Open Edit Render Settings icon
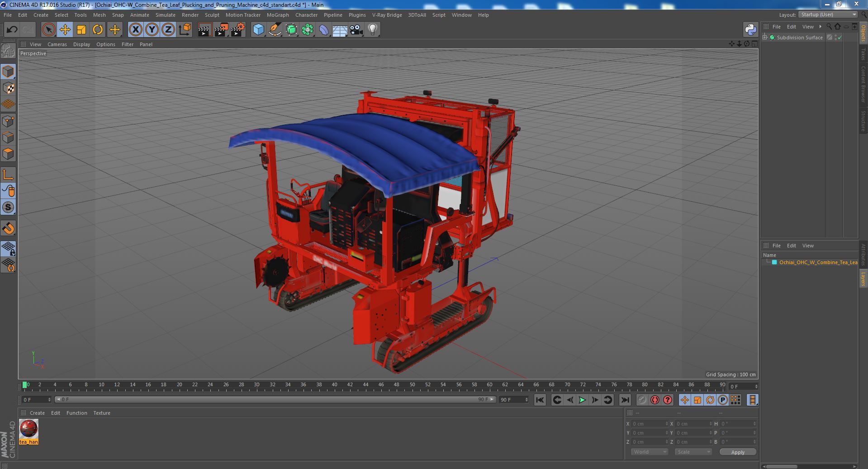 [x=238, y=30]
